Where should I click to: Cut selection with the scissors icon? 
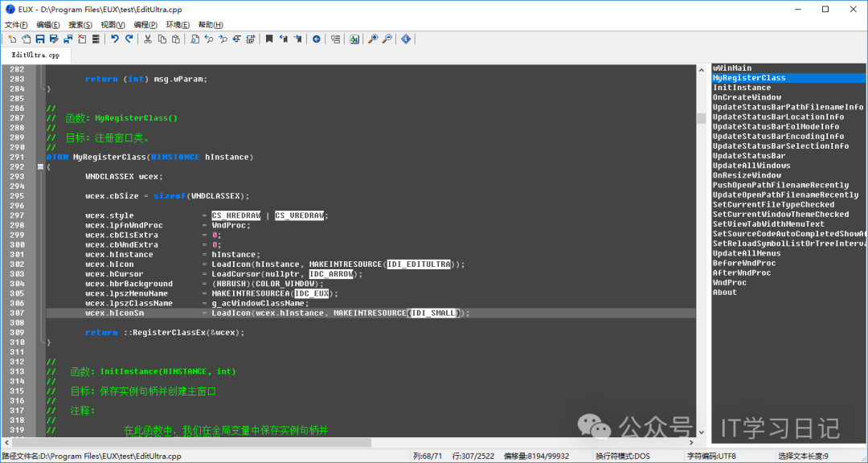148,39
